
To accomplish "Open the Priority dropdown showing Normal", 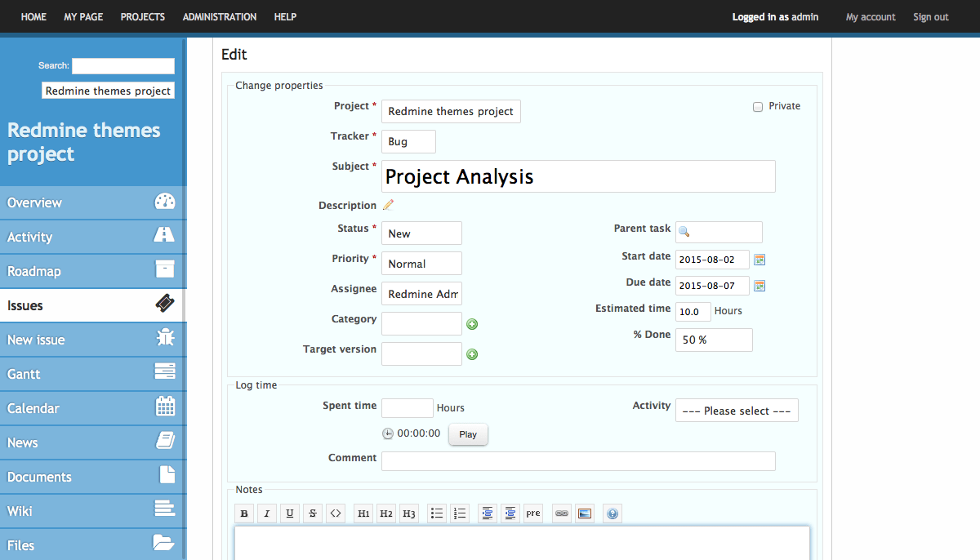I will point(421,264).
